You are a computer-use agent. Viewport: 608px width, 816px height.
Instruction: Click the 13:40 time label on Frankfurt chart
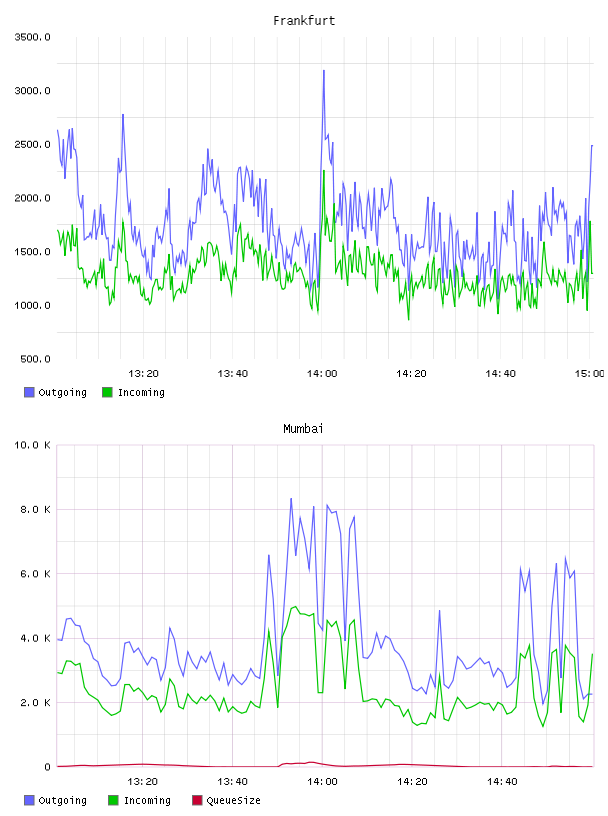(x=233, y=374)
